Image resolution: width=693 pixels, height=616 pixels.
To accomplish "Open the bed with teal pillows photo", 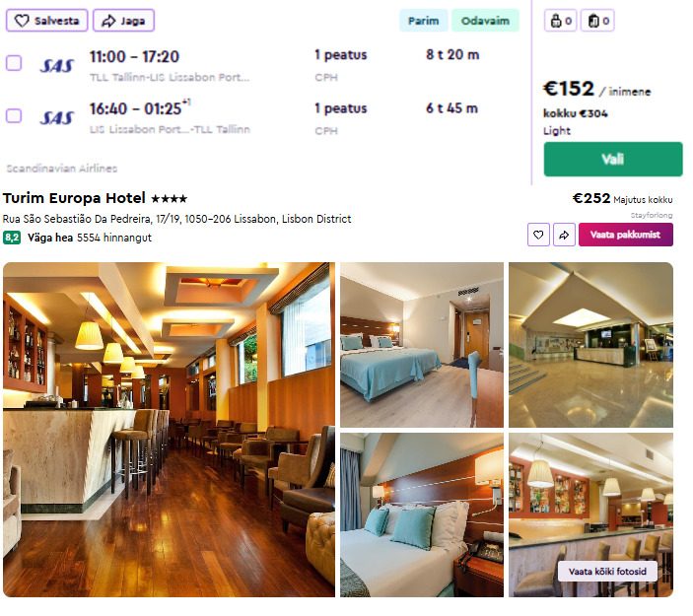I will 422,514.
